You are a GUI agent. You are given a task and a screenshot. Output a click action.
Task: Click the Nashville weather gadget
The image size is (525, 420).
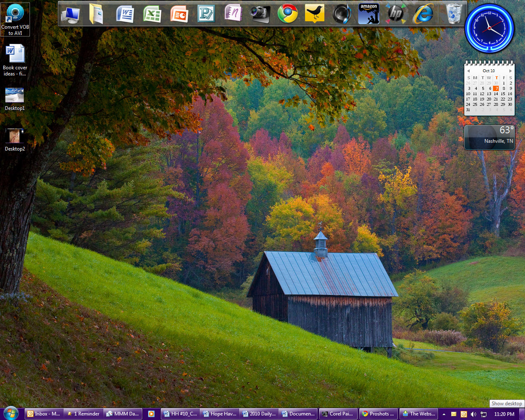tap(489, 137)
